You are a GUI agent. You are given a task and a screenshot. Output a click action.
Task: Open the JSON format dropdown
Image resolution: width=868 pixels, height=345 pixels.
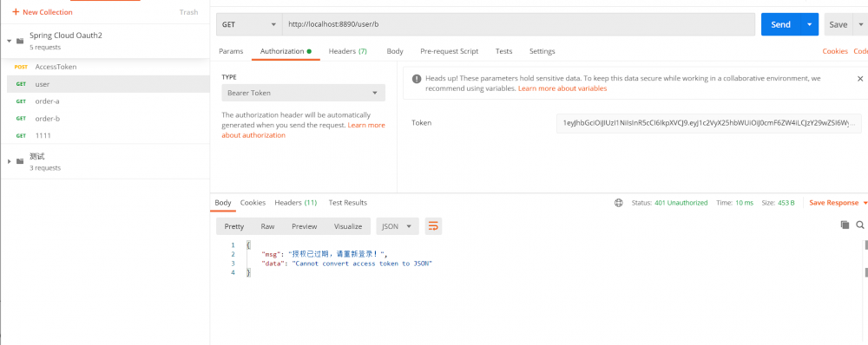click(397, 226)
